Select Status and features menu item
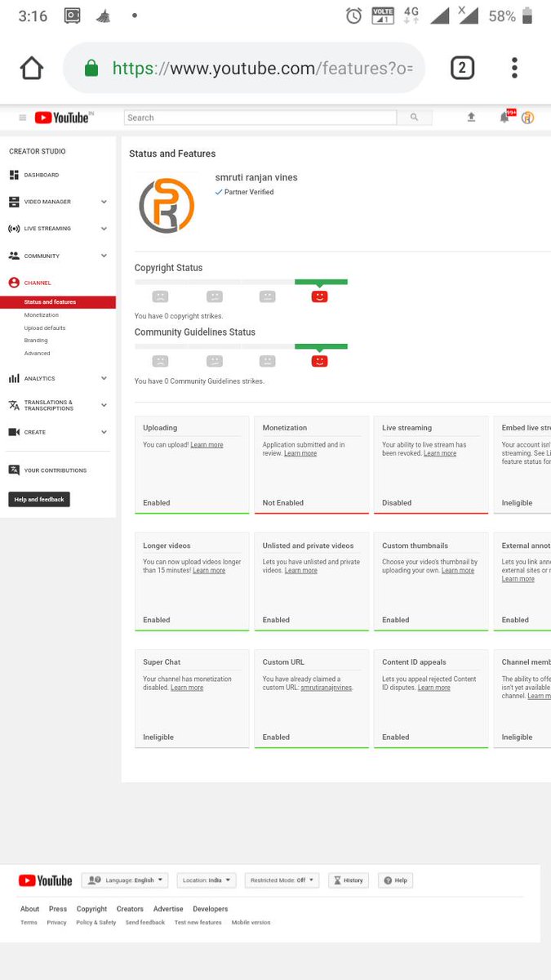The width and height of the screenshot is (551, 980). tap(58, 302)
